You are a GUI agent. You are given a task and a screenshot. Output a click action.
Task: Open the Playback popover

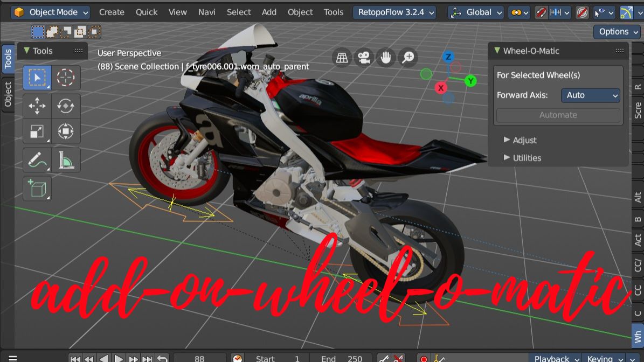pos(556,358)
